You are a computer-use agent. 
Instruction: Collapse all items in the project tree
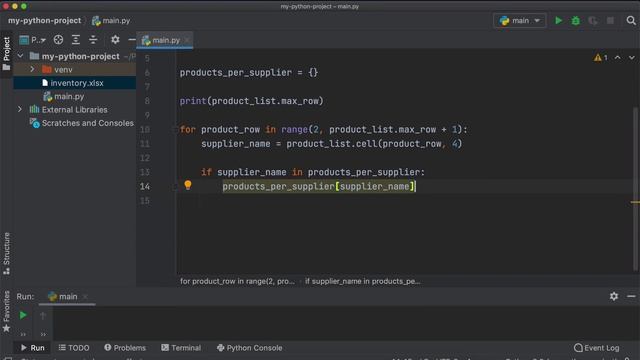coord(93,40)
